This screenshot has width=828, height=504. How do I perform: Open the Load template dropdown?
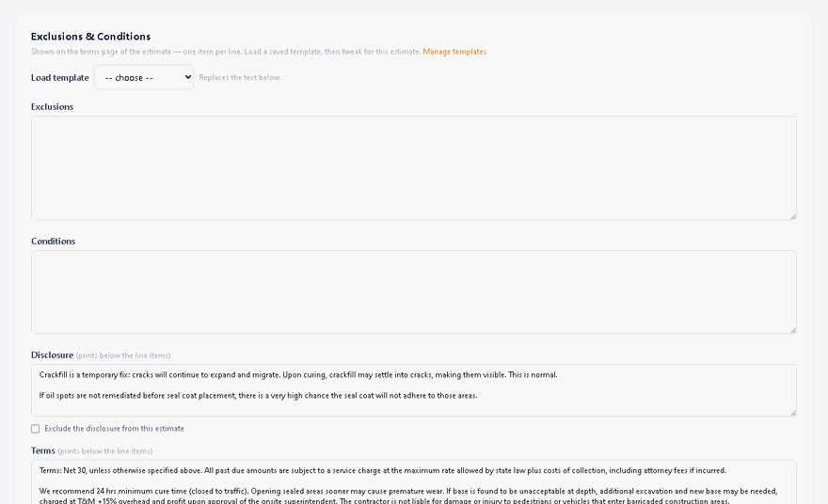pyautogui.click(x=144, y=78)
